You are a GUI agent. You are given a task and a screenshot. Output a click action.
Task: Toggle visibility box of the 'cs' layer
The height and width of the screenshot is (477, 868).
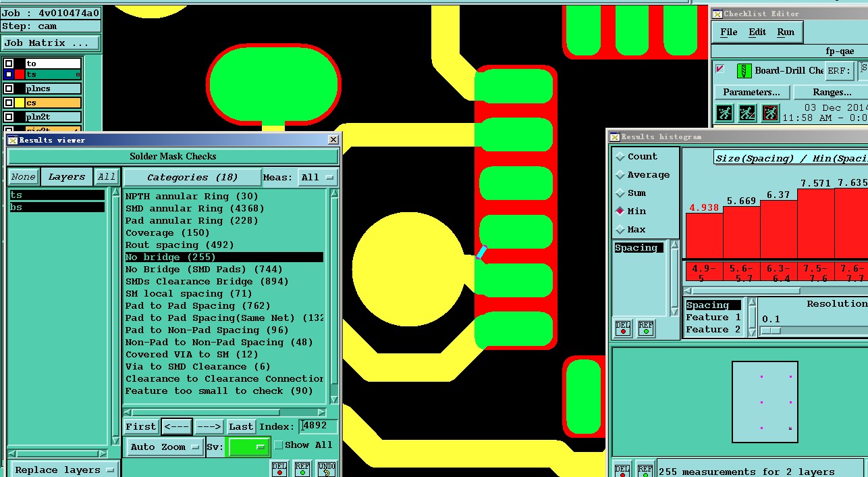click(x=9, y=103)
